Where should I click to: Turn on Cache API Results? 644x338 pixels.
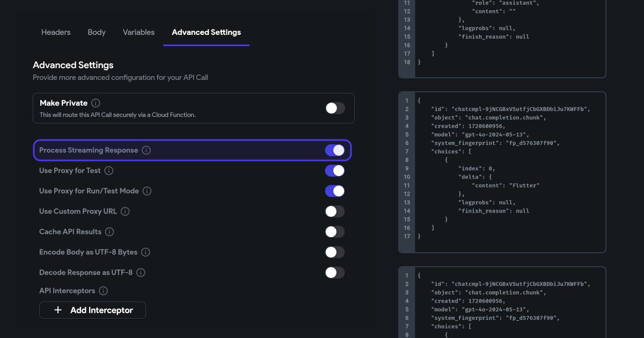click(335, 232)
